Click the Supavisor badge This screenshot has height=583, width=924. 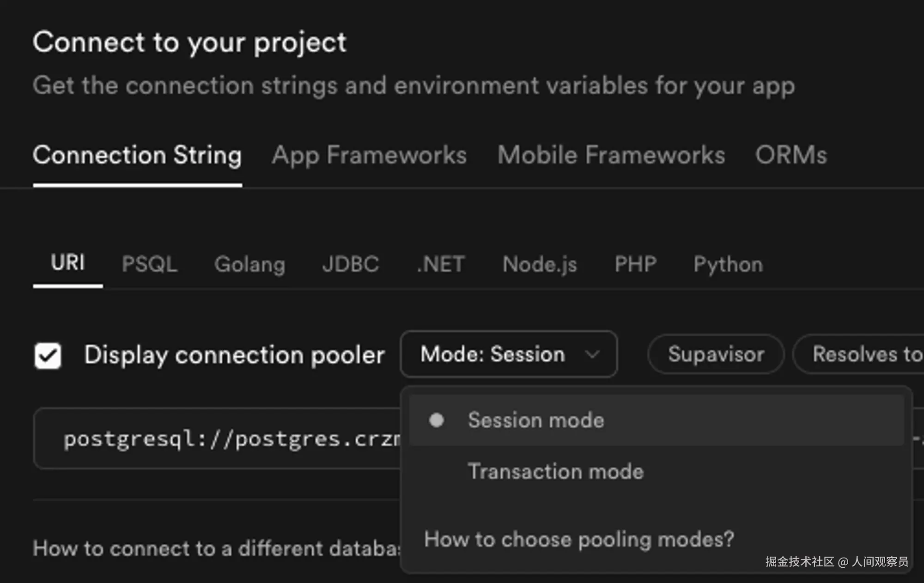716,354
